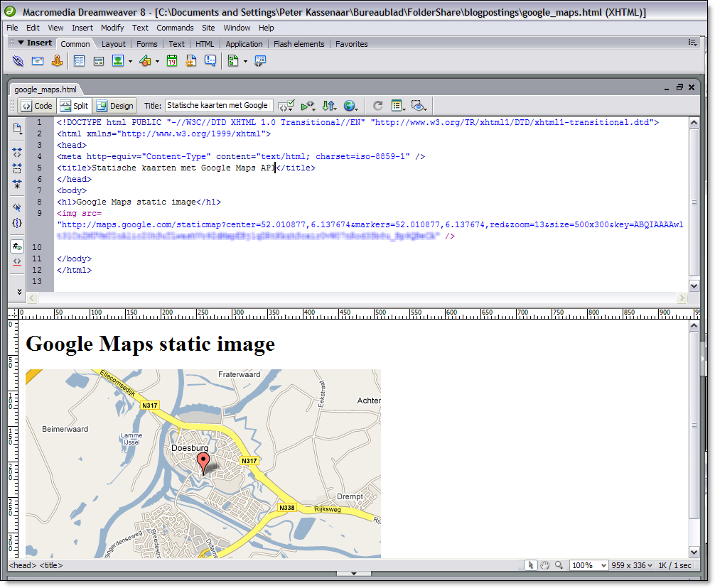
Task: Open the Visual Aids eye menu
Action: pyautogui.click(x=419, y=106)
